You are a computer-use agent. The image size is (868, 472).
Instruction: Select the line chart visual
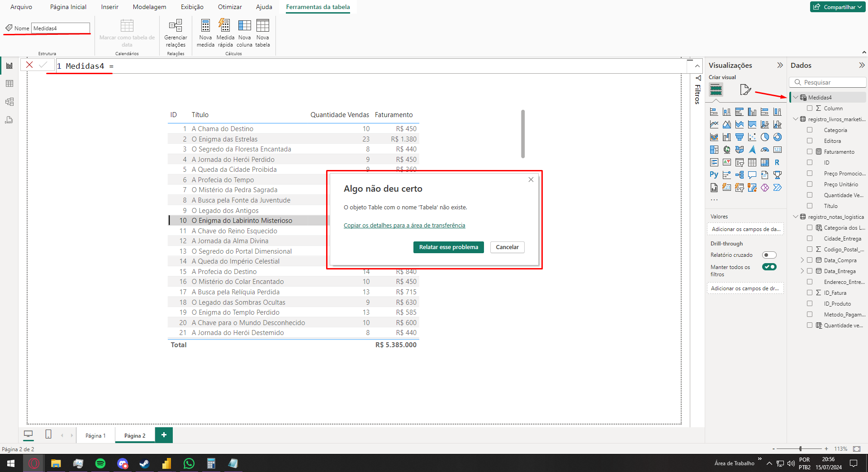714,124
